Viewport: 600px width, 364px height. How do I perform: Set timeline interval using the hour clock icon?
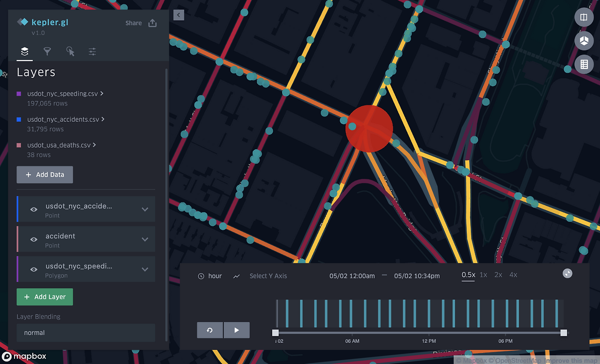201,276
